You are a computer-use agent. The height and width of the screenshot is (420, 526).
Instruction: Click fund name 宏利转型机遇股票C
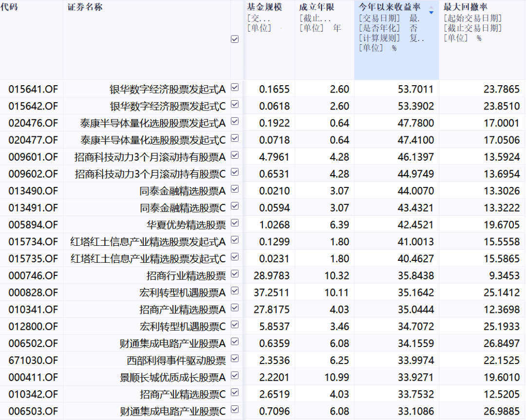coord(183,327)
